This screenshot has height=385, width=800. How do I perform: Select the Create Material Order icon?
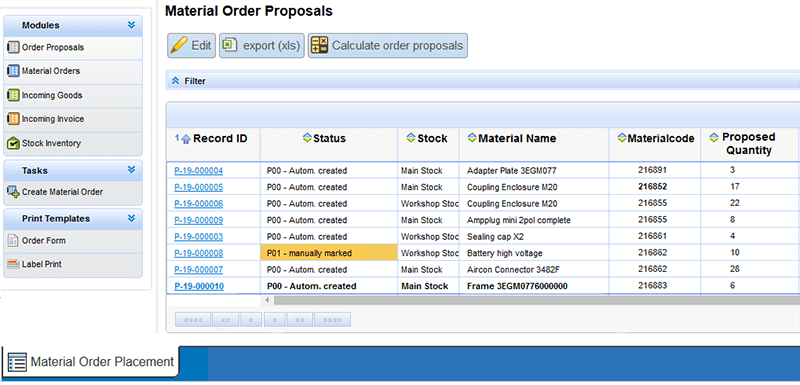click(13, 192)
